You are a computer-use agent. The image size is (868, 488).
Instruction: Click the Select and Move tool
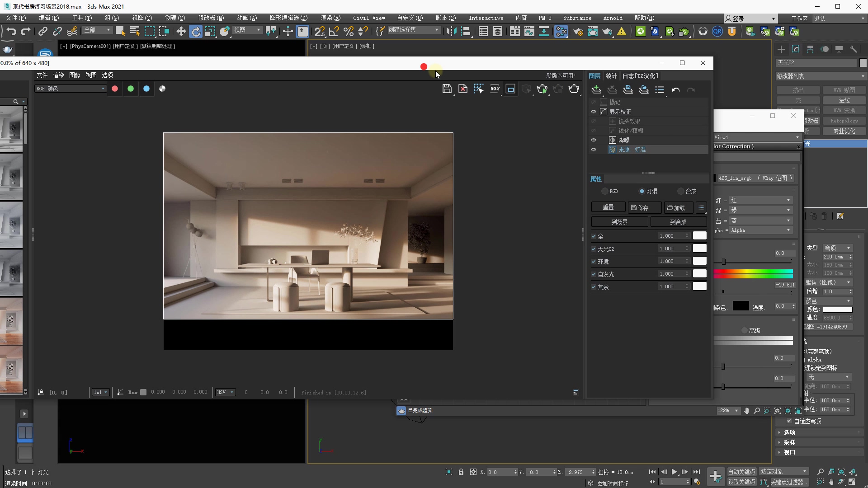[x=181, y=31]
